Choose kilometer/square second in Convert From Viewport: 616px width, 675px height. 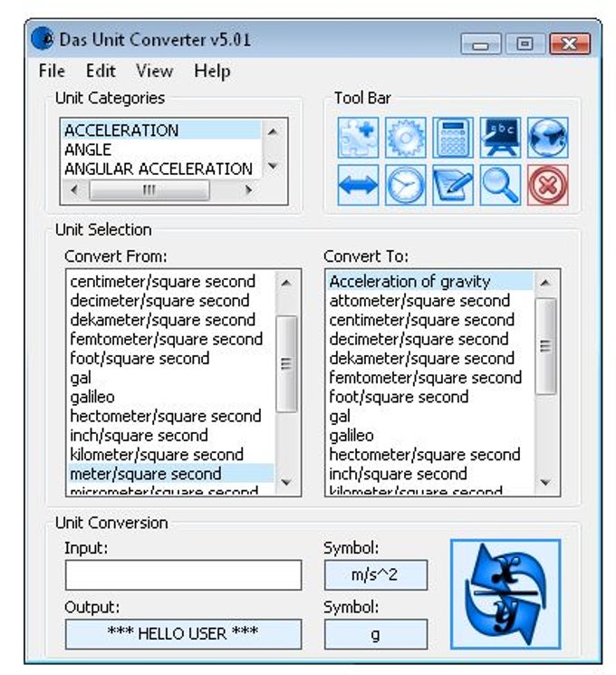pos(170,455)
